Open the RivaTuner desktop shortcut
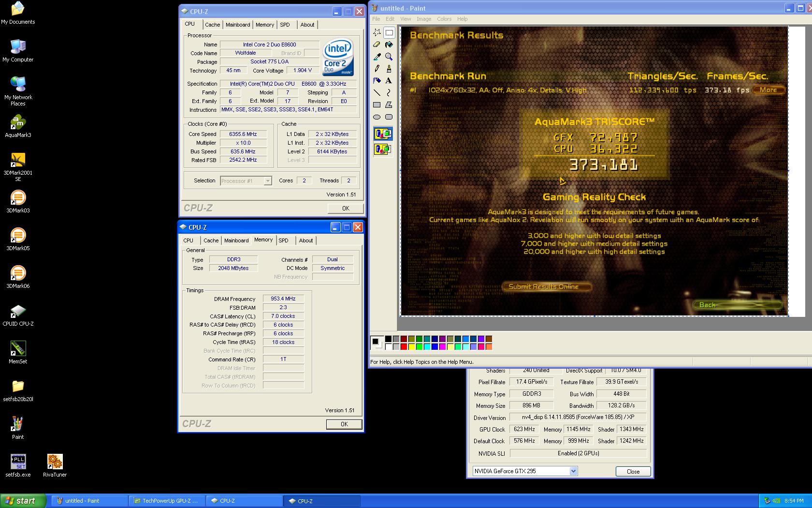The width and height of the screenshot is (812, 508). [55, 466]
